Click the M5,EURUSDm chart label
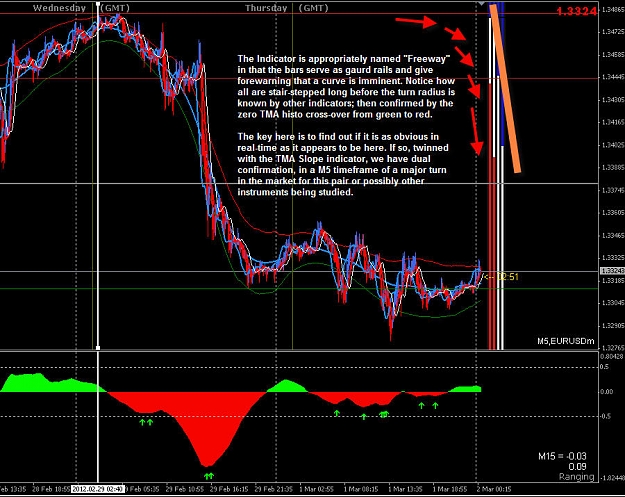The image size is (625, 497). pos(566,341)
